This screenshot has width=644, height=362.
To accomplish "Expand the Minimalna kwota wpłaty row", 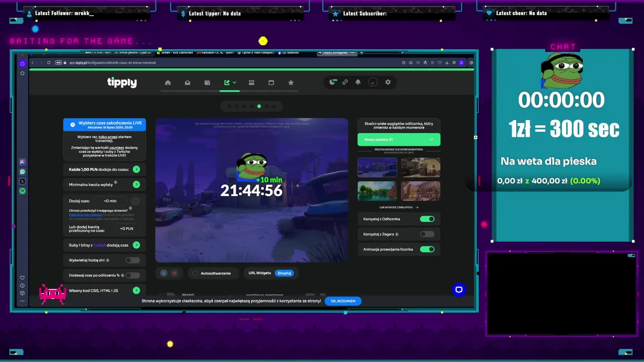I will click(105, 185).
